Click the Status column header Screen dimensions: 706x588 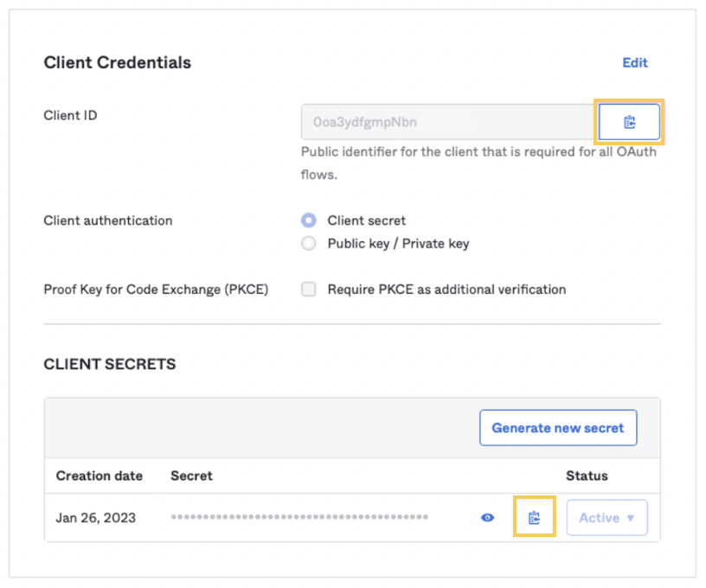(x=587, y=476)
